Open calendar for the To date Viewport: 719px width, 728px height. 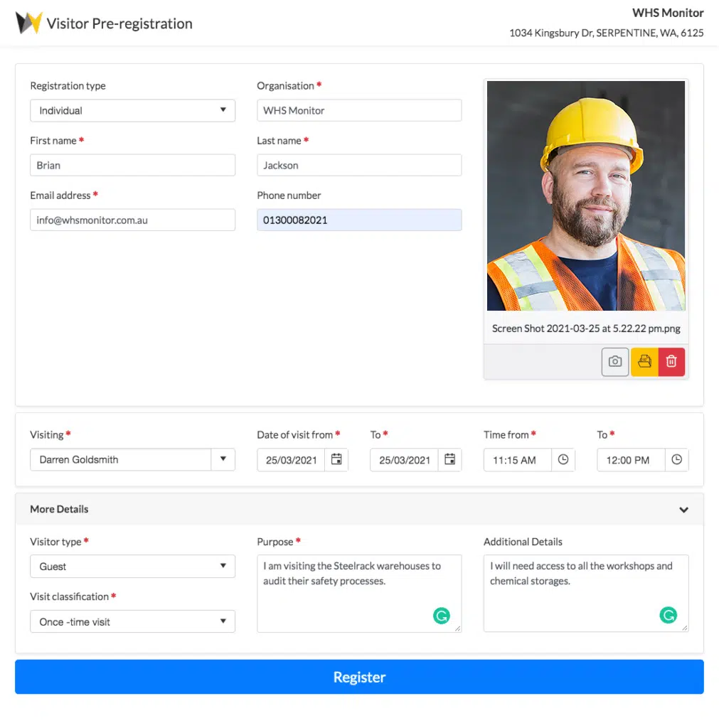[449, 460]
